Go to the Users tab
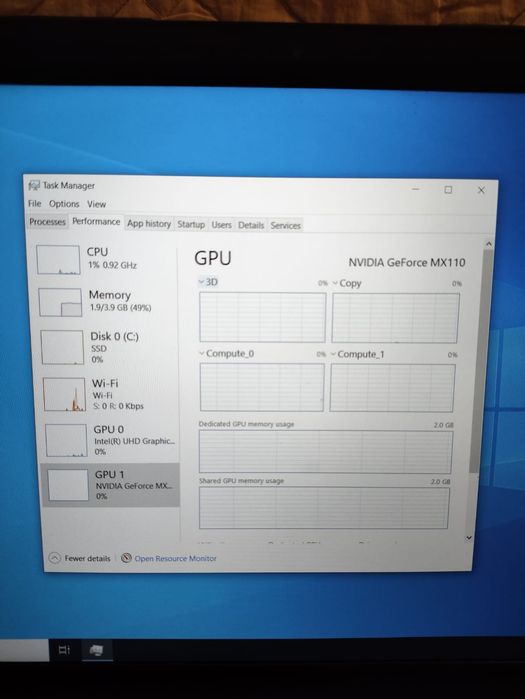Viewport: 525px width, 699px height. pyautogui.click(x=221, y=225)
